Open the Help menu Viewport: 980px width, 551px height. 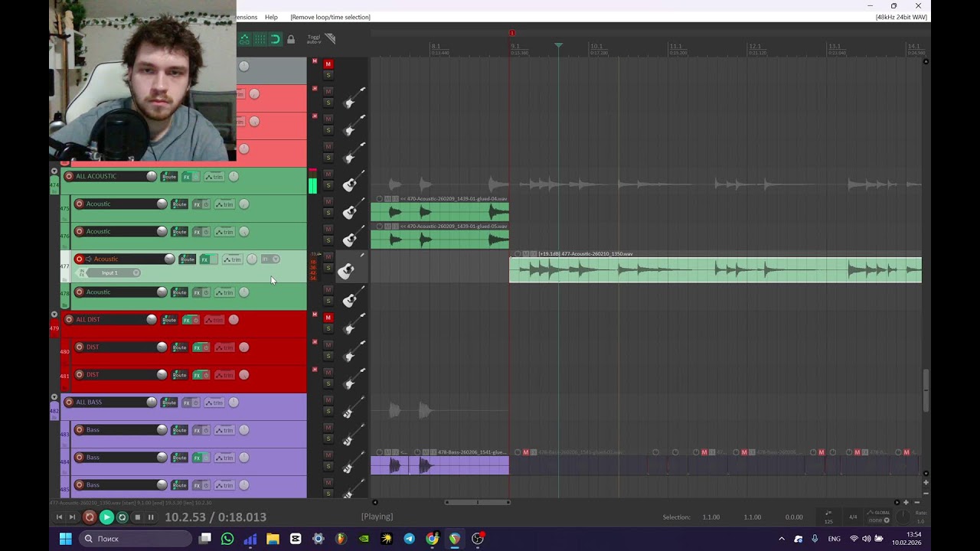tap(271, 17)
